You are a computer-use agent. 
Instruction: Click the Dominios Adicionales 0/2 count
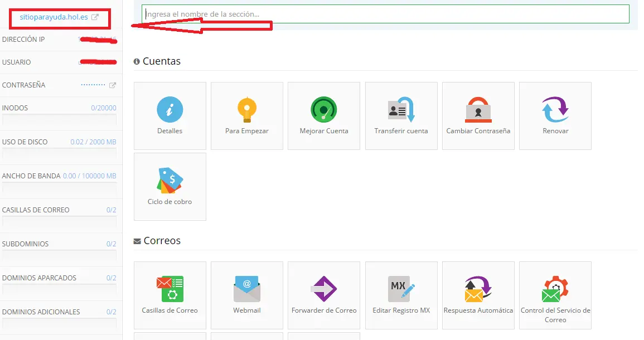click(x=112, y=313)
